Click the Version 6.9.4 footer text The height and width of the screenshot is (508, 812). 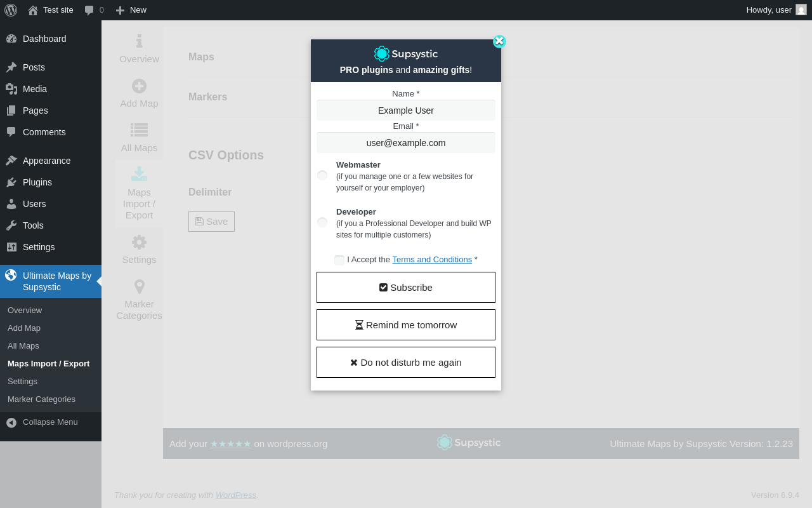775,495
